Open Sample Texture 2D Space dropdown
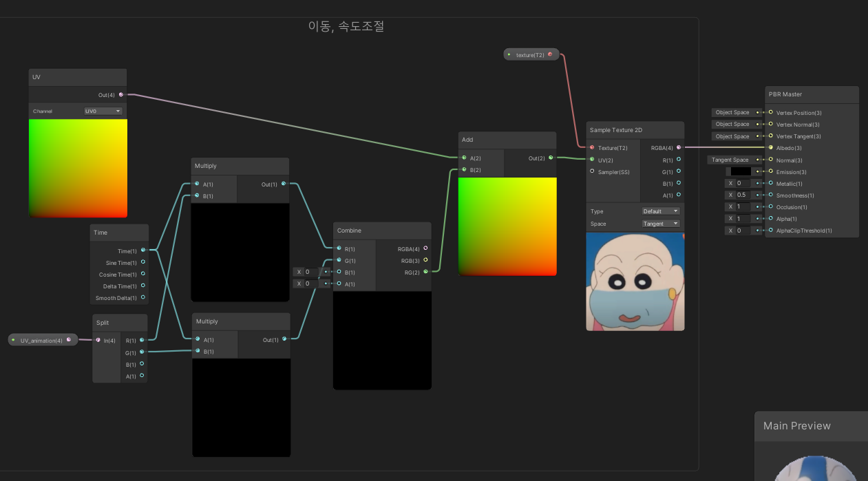 661,224
